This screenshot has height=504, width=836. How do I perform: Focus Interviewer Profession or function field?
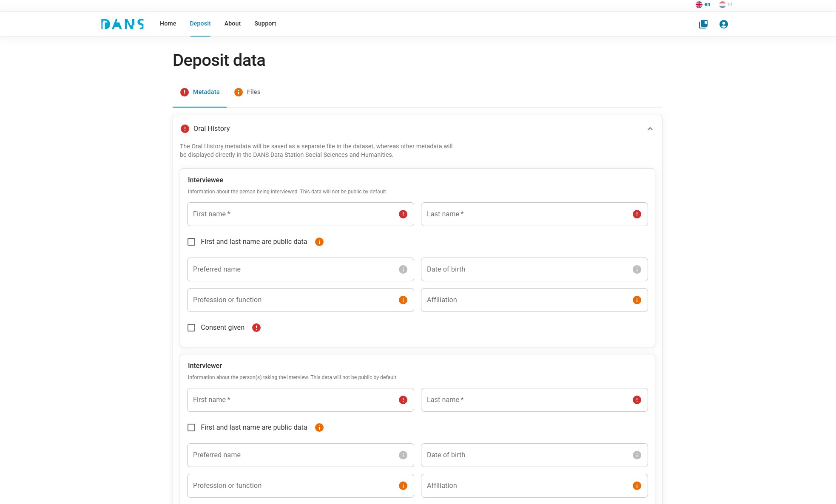pyautogui.click(x=300, y=486)
